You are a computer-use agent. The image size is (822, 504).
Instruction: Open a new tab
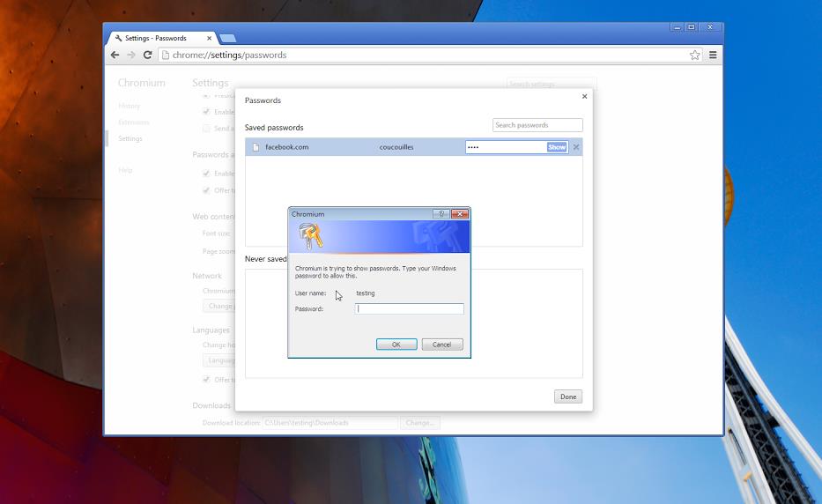[227, 39]
